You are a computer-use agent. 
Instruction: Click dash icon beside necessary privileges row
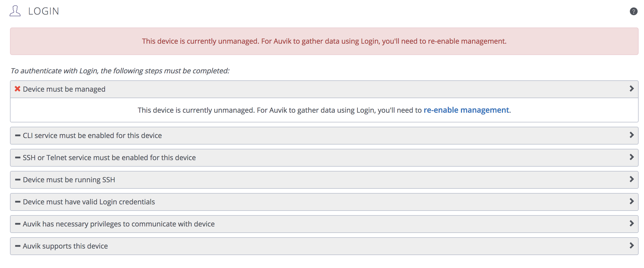(18, 224)
